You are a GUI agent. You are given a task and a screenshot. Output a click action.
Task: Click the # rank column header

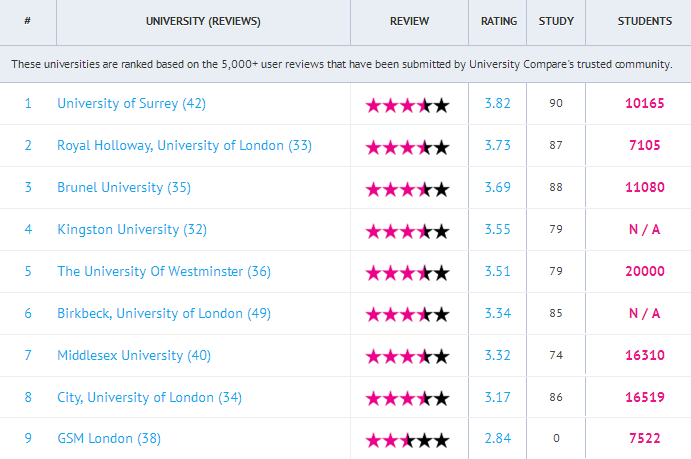coord(27,21)
